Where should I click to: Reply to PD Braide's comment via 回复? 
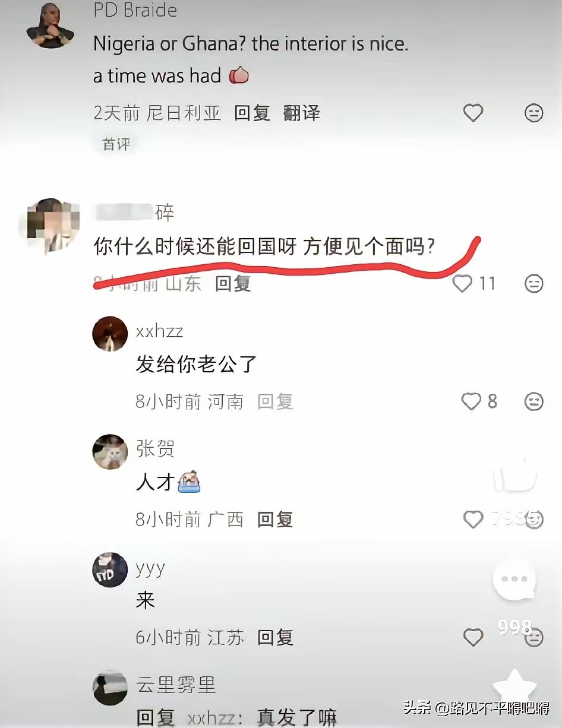pos(252,113)
